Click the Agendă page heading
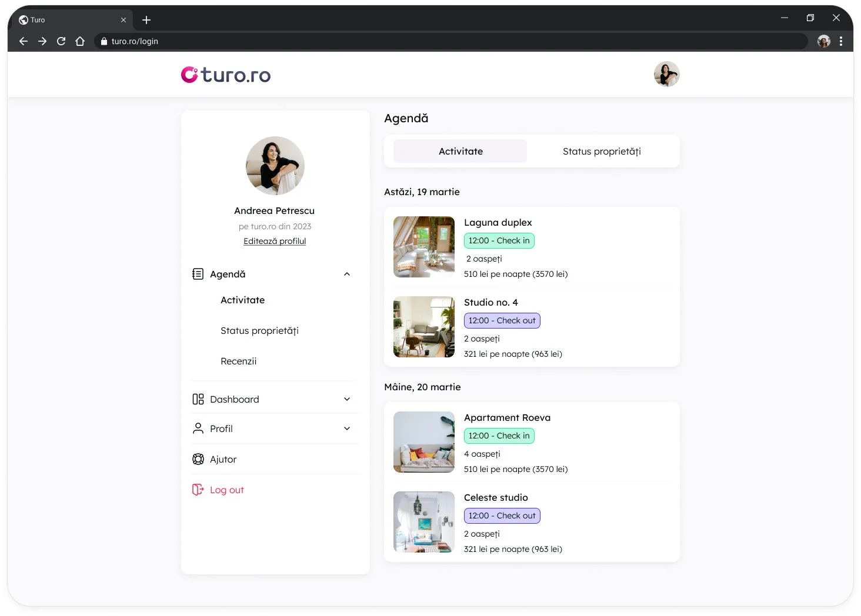861x616 pixels. 406,118
